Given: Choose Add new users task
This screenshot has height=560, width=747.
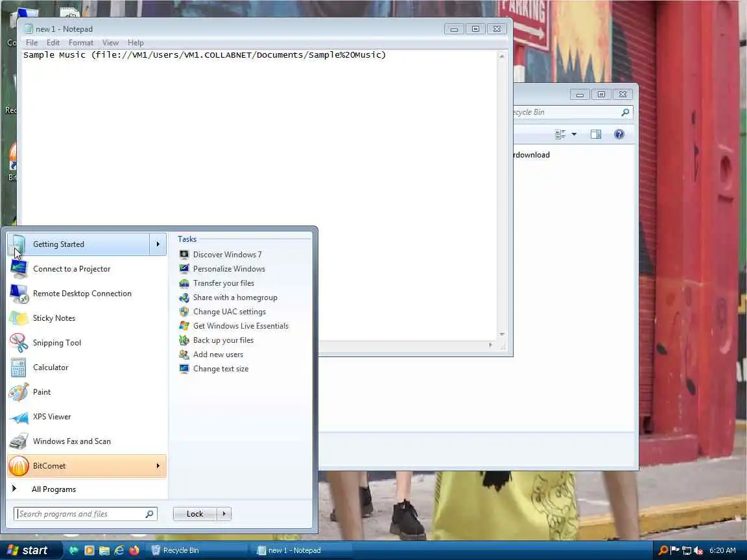Looking at the screenshot, I should click(211, 355).
